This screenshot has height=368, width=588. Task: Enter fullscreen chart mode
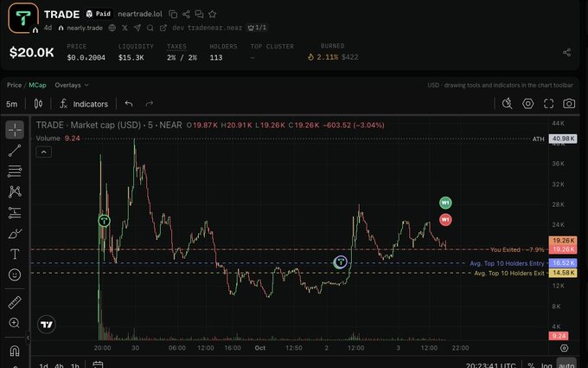coord(548,104)
